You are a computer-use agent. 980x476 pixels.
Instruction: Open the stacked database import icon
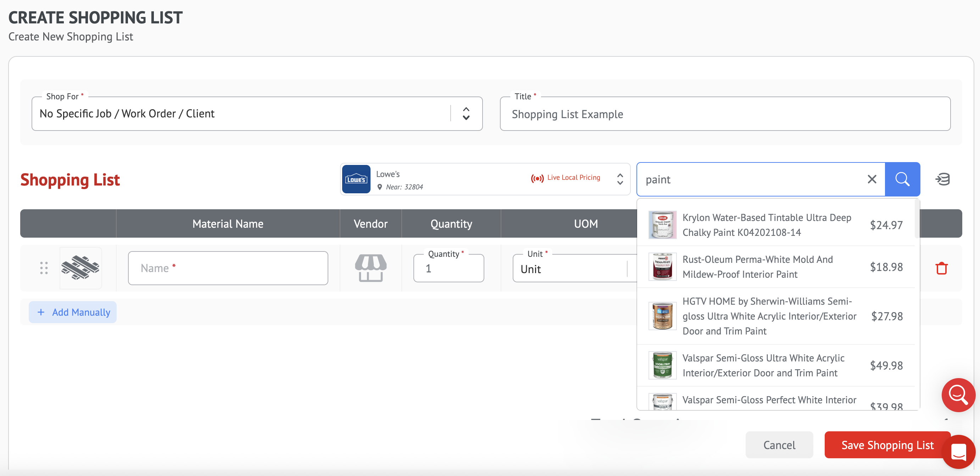click(942, 179)
